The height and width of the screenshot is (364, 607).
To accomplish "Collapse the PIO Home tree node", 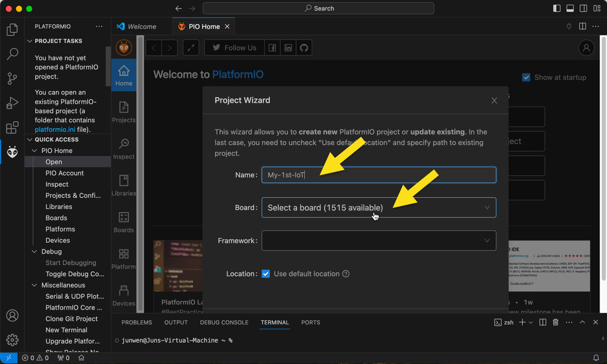I will click(x=35, y=151).
